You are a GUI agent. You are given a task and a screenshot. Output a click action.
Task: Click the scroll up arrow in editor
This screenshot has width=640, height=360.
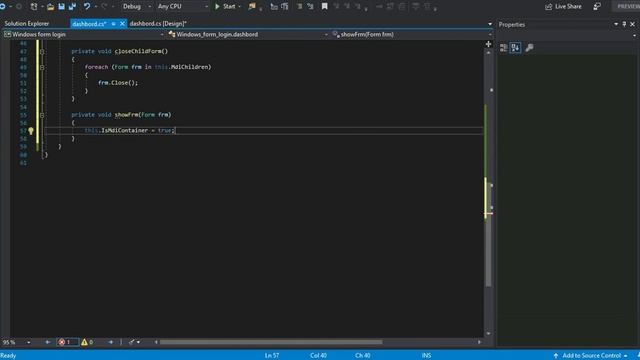(488, 53)
